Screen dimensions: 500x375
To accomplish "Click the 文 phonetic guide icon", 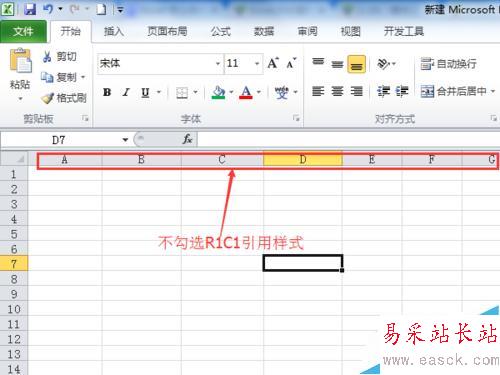I will [x=282, y=92].
